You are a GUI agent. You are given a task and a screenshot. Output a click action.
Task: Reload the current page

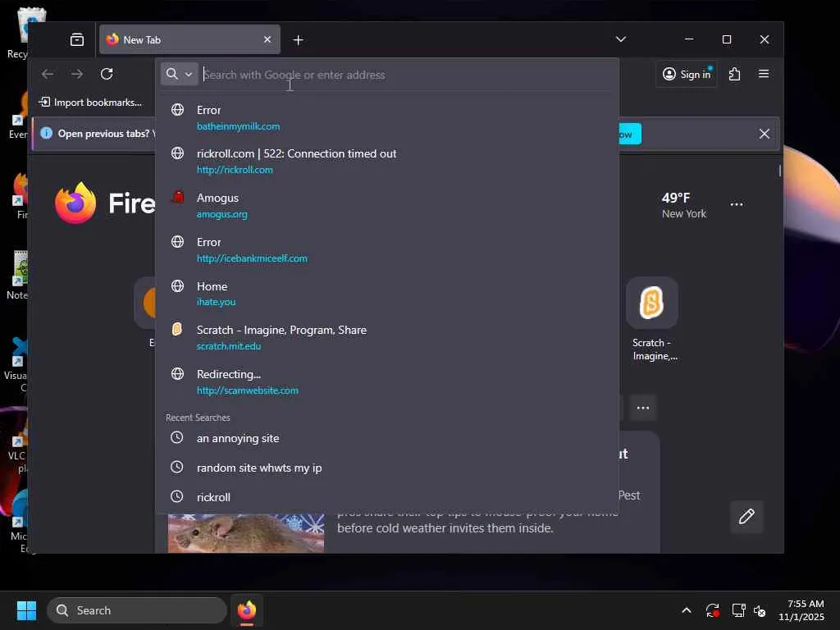[x=107, y=74]
